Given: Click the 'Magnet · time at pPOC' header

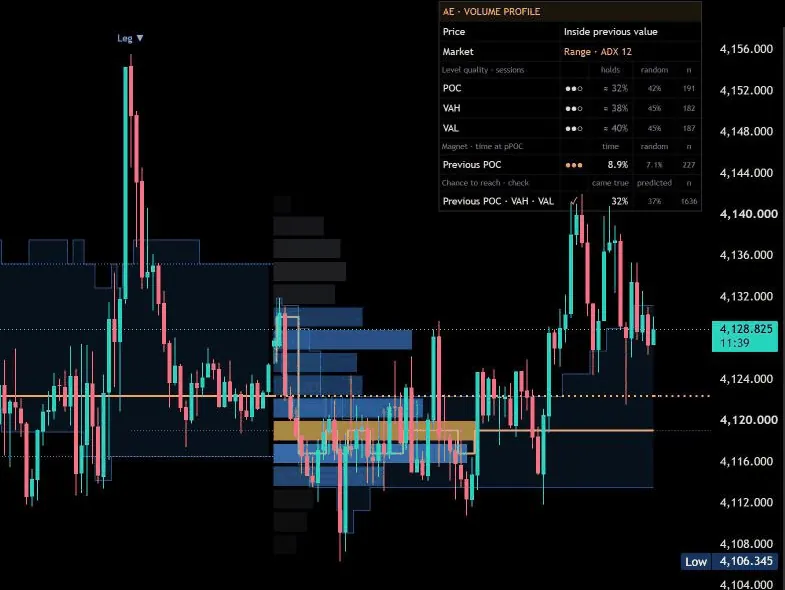Looking at the screenshot, I should pos(482,147).
